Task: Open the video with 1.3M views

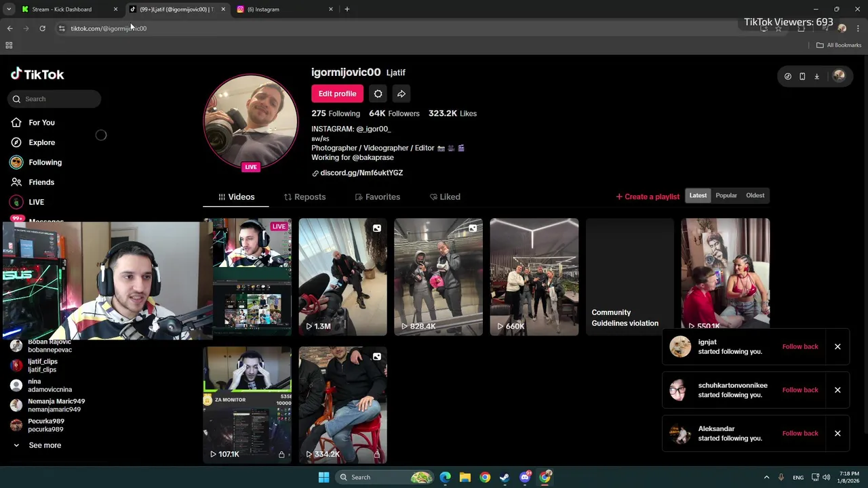Action: (343, 277)
